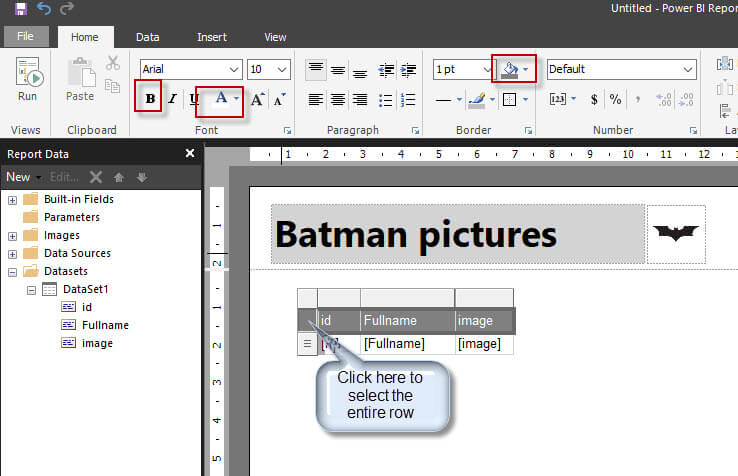Screen dimensions: 738x476
Task: Center text horizontally
Action: coord(338,99)
